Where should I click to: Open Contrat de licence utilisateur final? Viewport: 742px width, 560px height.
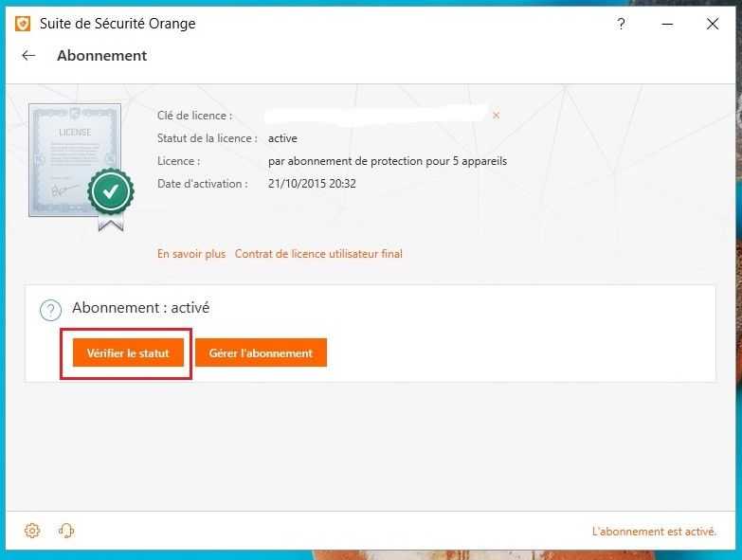coord(318,254)
